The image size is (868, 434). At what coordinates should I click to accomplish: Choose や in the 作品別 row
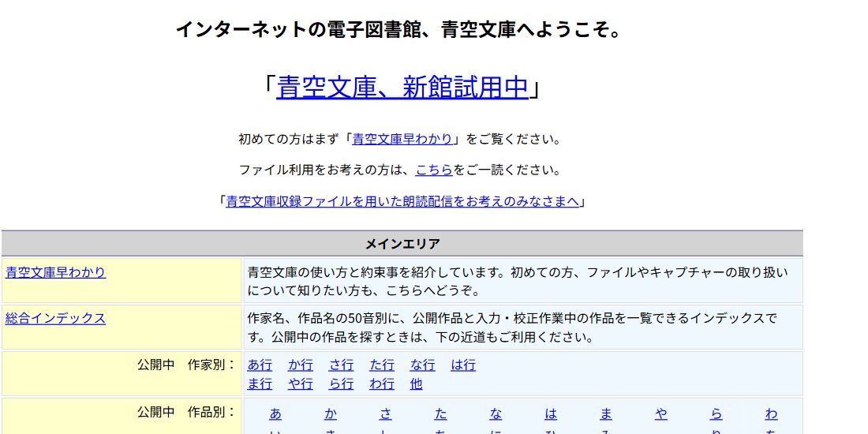[661, 414]
